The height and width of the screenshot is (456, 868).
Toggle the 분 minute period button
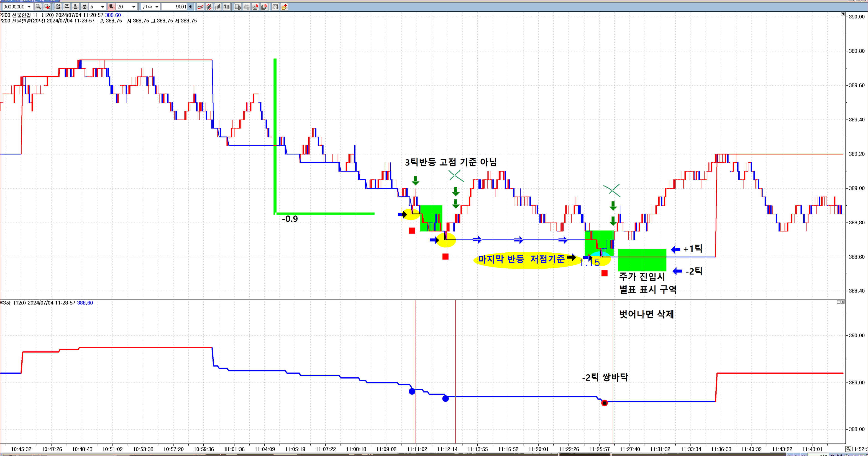84,7
